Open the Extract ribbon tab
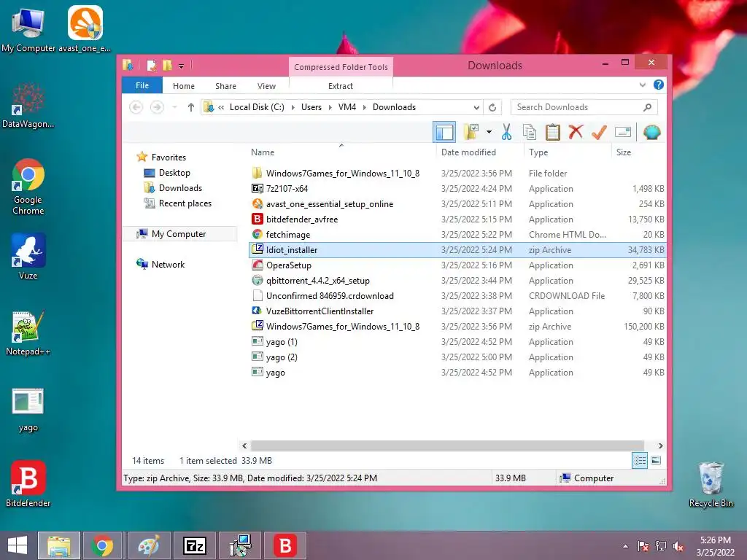 click(x=340, y=86)
